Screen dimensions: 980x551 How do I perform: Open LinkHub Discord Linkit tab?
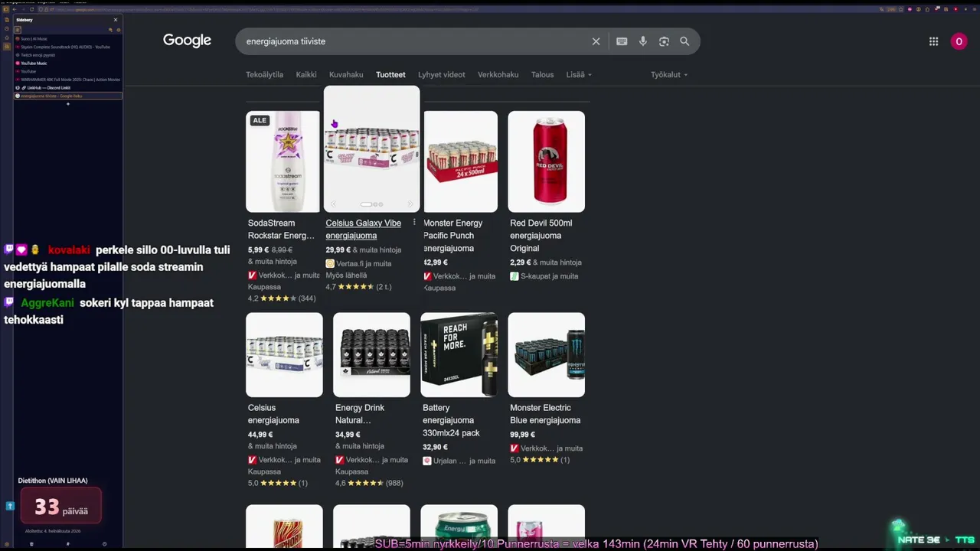pos(68,88)
